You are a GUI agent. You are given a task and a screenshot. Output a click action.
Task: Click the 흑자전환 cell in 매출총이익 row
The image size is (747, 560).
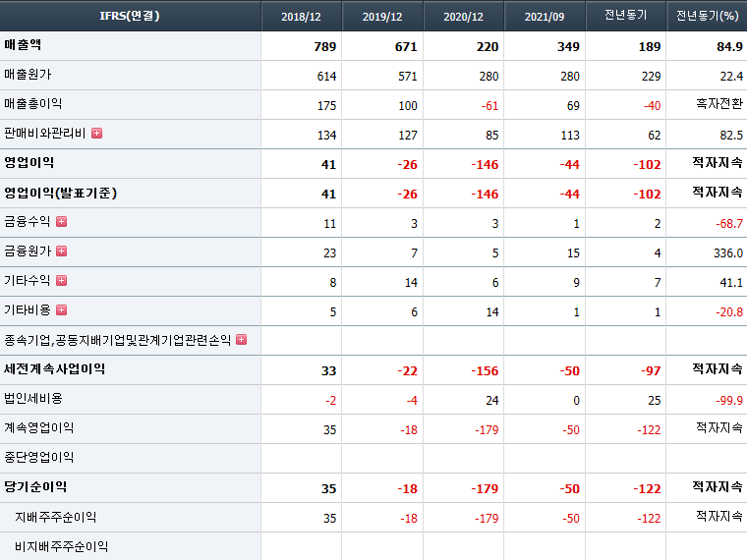[x=719, y=104]
